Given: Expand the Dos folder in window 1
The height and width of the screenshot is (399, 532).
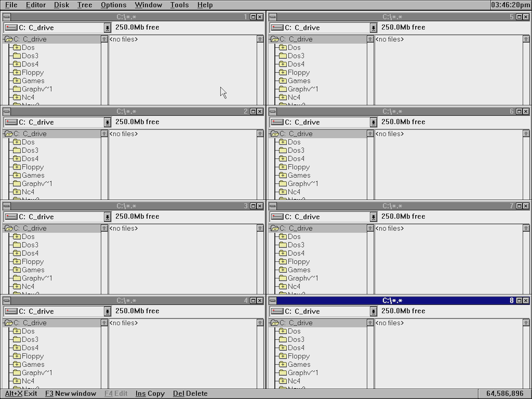Looking at the screenshot, I should point(17,48).
